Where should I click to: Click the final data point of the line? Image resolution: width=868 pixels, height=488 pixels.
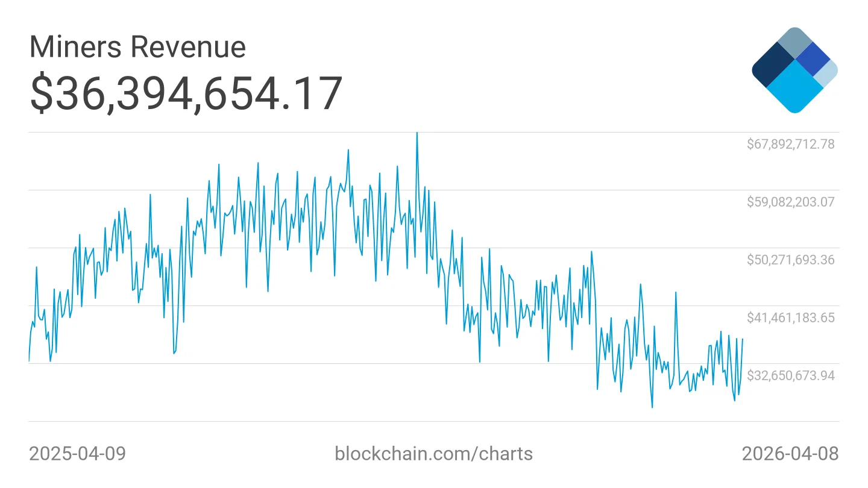click(x=743, y=339)
